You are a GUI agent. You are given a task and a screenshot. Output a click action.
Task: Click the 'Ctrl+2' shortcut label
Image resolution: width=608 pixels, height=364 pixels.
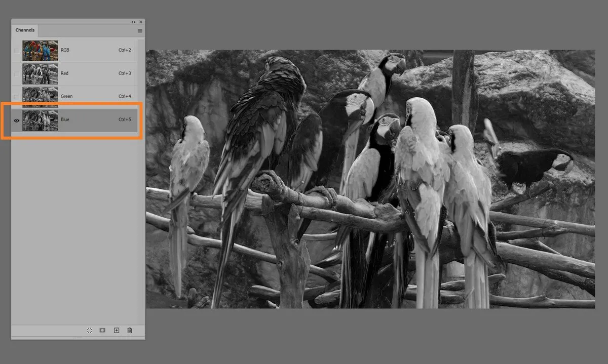[125, 50]
